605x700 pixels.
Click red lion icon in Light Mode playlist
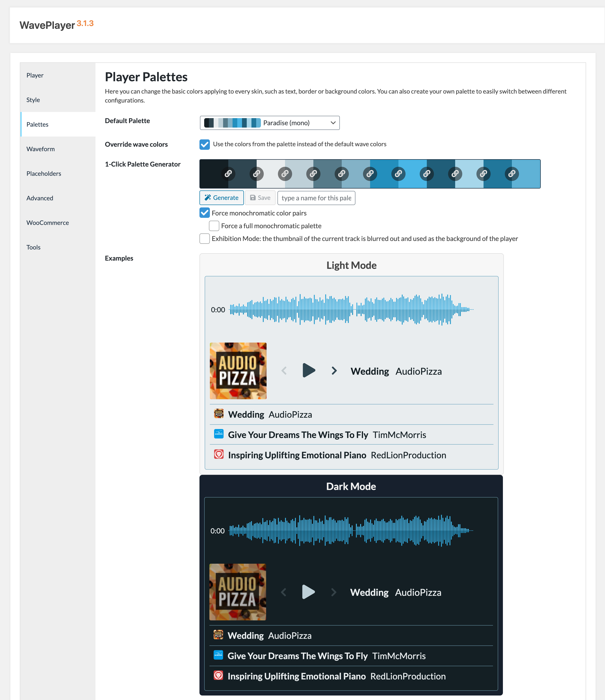(219, 454)
